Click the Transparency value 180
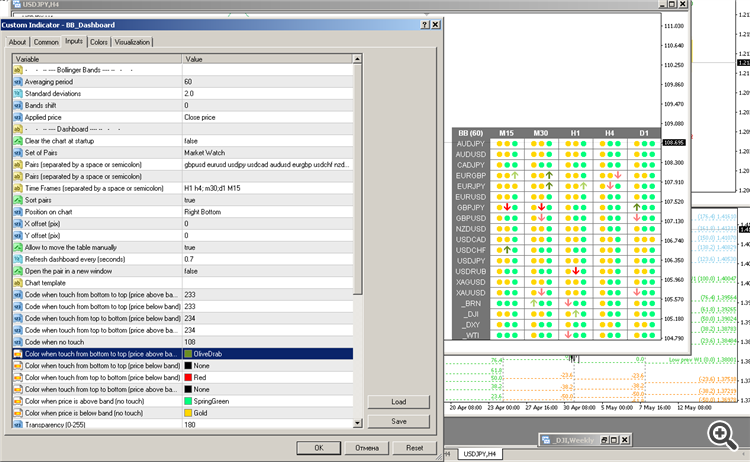Screen dimensions: 750x462 pos(267,425)
